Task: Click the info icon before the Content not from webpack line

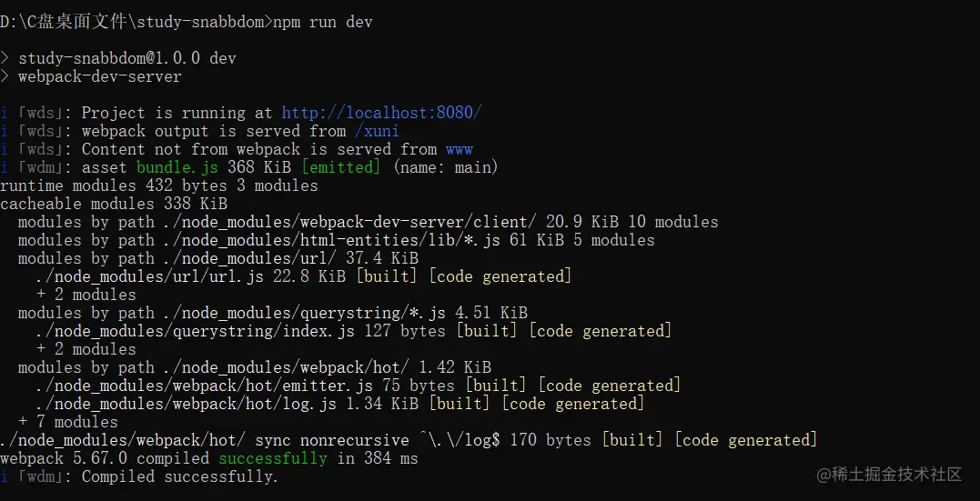Action: click(x=5, y=149)
